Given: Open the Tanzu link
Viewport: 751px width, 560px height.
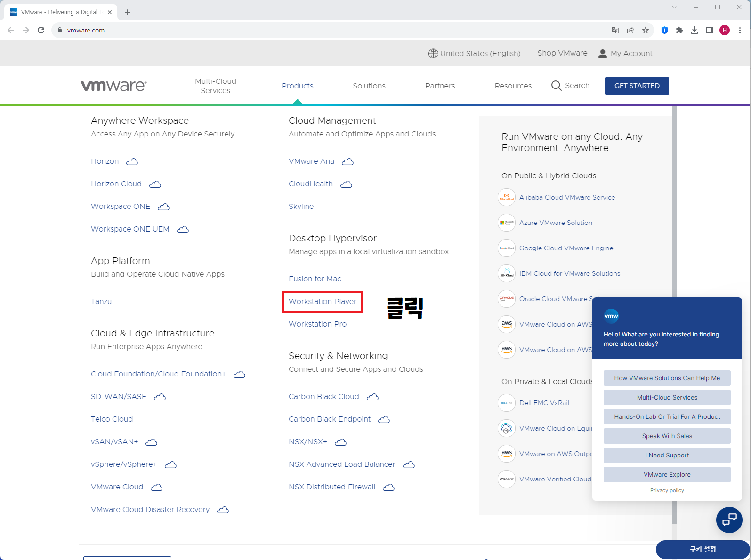Looking at the screenshot, I should point(101,302).
